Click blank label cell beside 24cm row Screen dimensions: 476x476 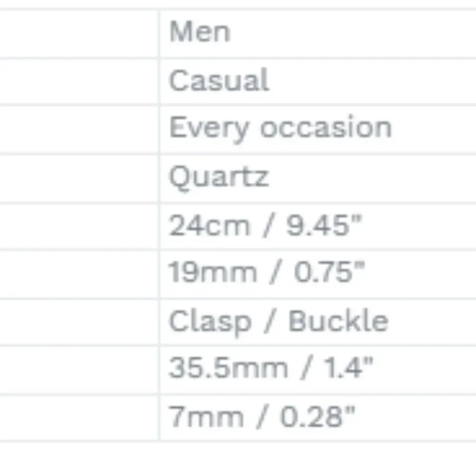[79, 226]
